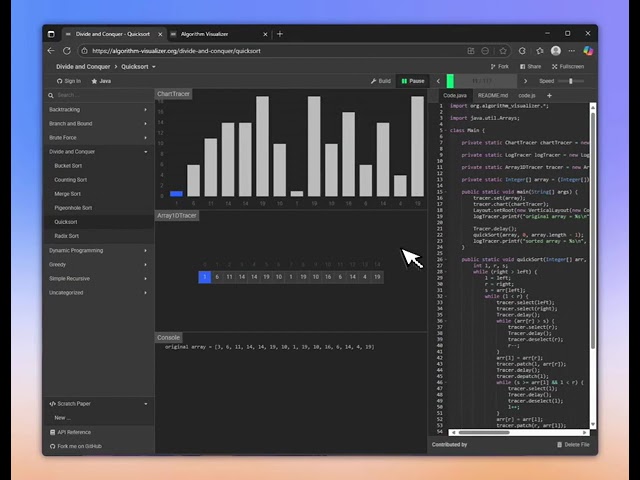The width and height of the screenshot is (640, 480).
Task: Switch to the README.md file tab
Action: point(493,96)
